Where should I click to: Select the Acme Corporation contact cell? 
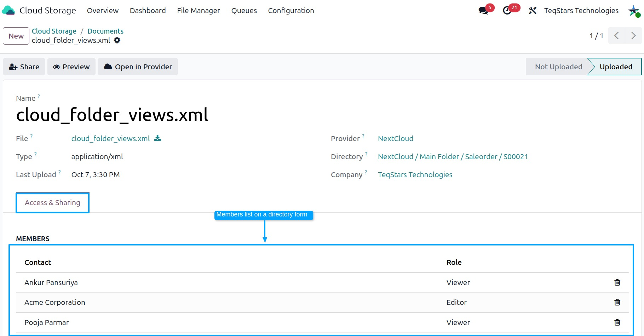pos(55,302)
